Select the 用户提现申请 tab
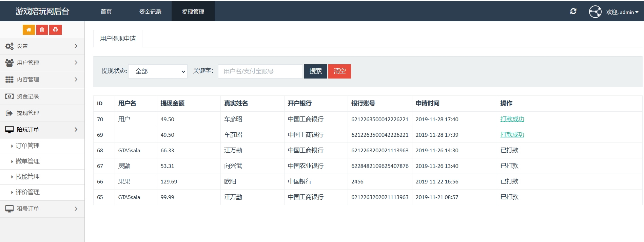The height and width of the screenshot is (242, 644). (118, 39)
